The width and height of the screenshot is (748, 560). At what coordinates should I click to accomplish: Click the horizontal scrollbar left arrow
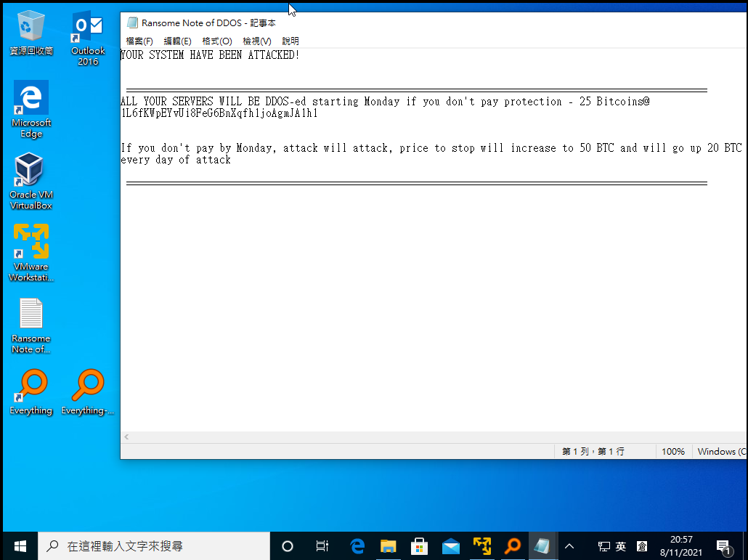coord(127,437)
